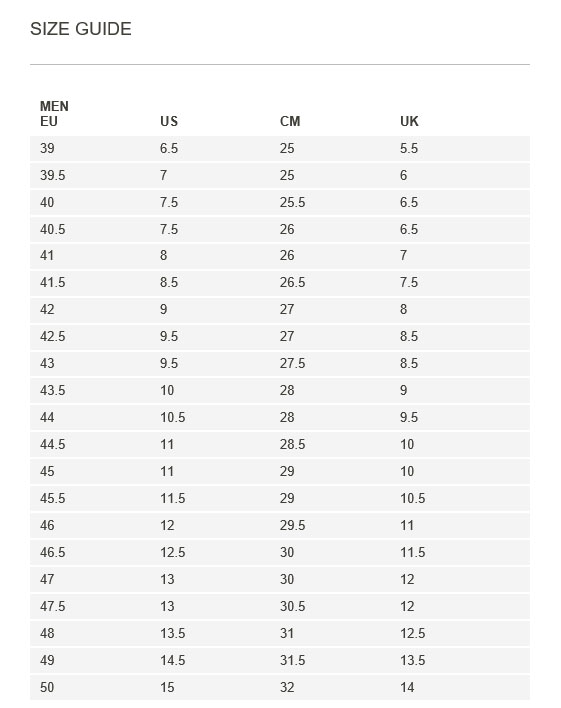The image size is (561, 708).
Task: Select the MEN EU column header
Action: click(54, 114)
